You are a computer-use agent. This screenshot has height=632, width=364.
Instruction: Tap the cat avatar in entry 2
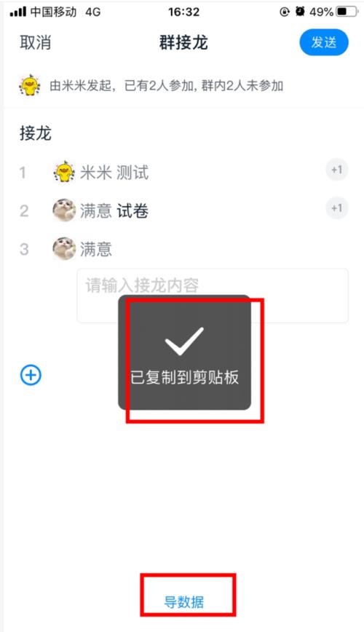pos(64,210)
